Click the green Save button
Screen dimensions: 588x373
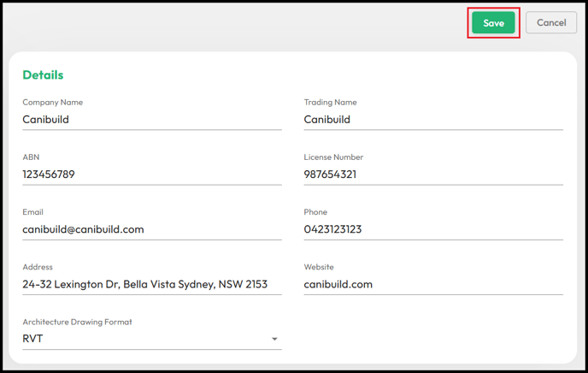(493, 22)
